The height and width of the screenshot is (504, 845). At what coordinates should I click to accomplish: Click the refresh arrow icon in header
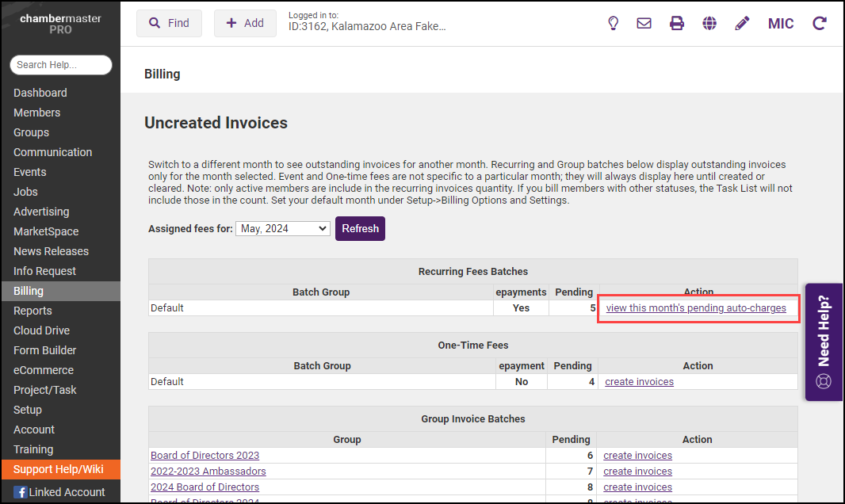pyautogui.click(x=820, y=24)
